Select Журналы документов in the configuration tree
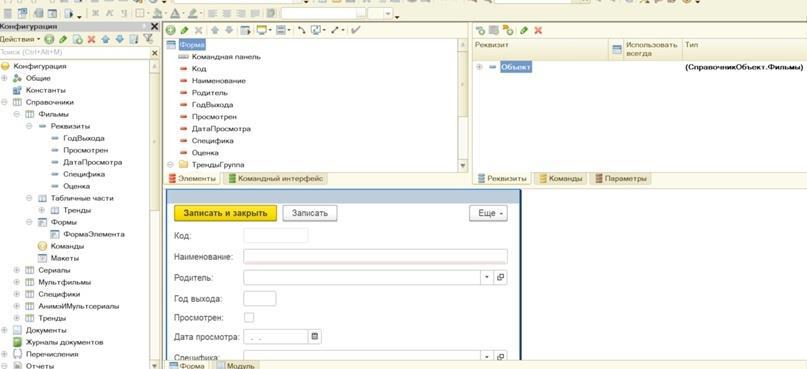Viewport: 807px width, 369px height. [x=65, y=342]
